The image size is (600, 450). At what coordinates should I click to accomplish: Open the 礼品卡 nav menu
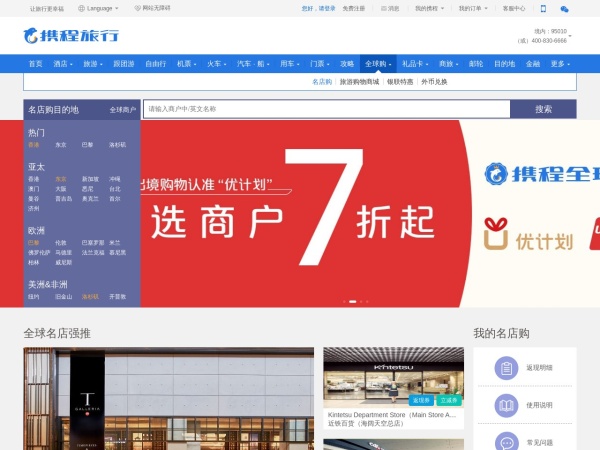pos(415,64)
